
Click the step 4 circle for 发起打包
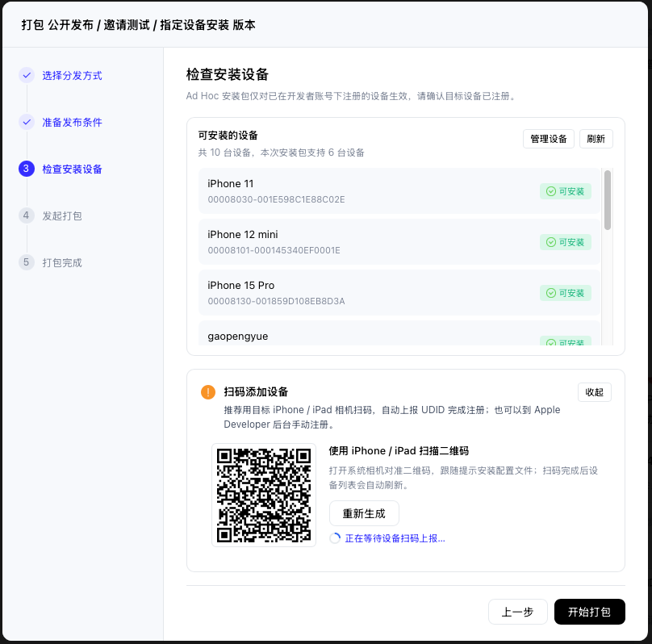(27, 215)
